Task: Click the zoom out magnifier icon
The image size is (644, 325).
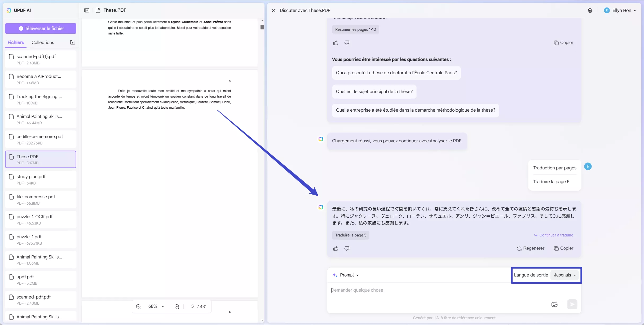Action: [x=138, y=306]
